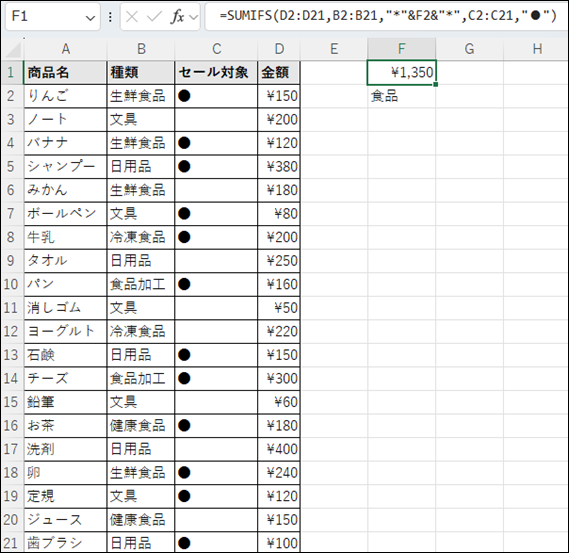Select the 牛乳 cell
The height and width of the screenshot is (553, 569).
65,237
